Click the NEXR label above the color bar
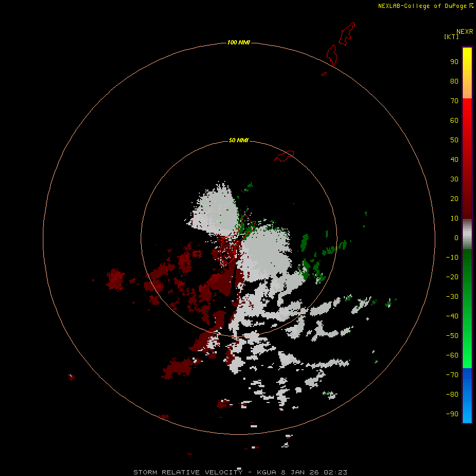The width and height of the screenshot is (476, 476). 464,32
